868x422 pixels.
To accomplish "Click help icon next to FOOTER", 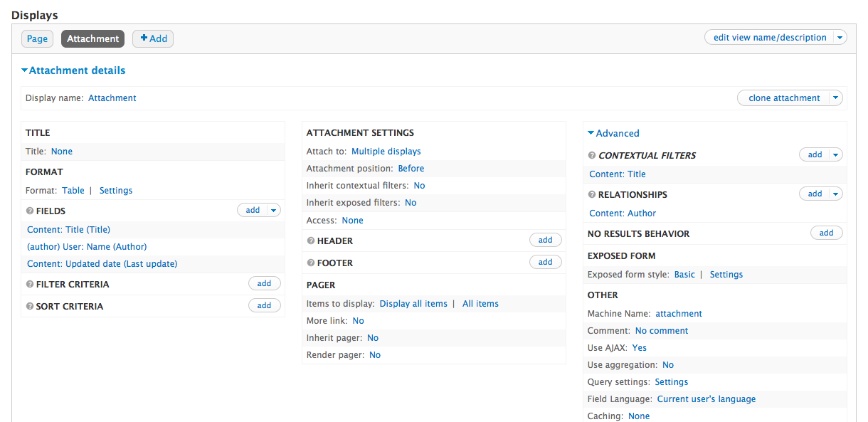I will tap(311, 263).
